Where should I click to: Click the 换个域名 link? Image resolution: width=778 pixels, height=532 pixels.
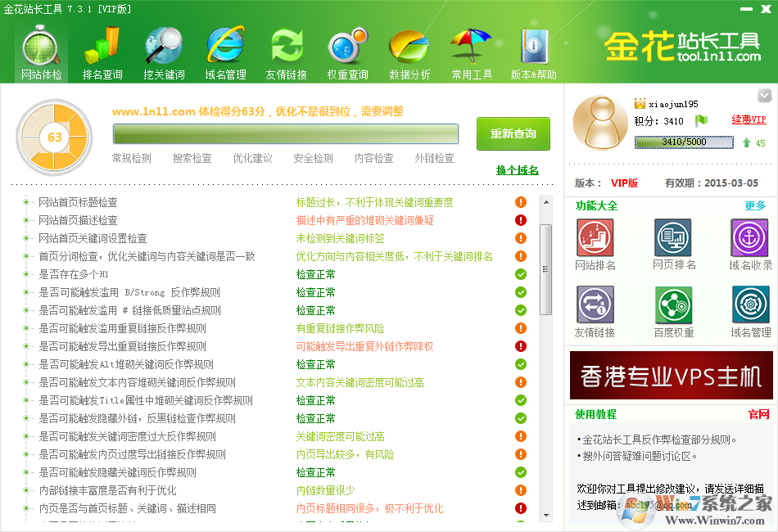click(x=517, y=170)
